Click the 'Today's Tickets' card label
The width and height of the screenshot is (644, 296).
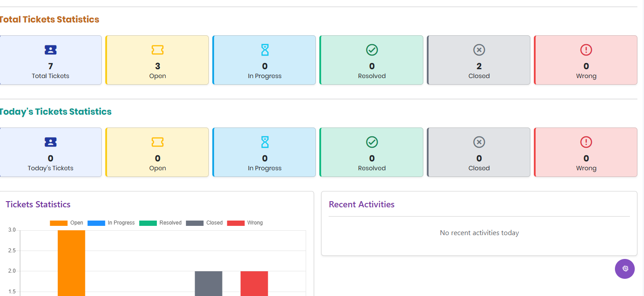[x=51, y=168]
